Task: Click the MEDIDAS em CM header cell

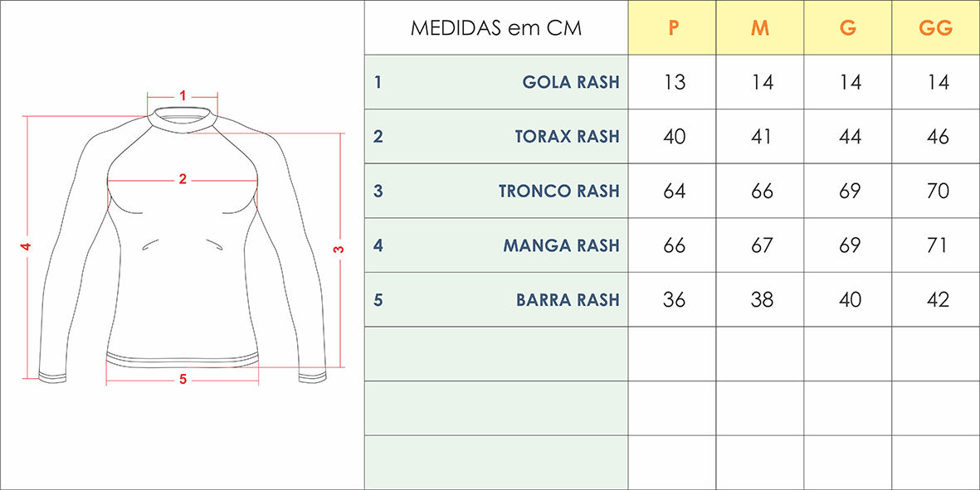Action: tap(496, 28)
